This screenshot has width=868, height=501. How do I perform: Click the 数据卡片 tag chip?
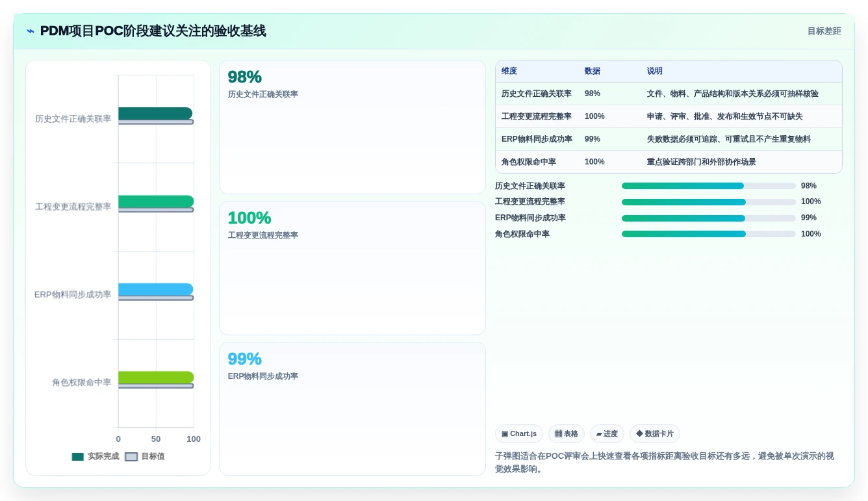pyautogui.click(x=655, y=434)
